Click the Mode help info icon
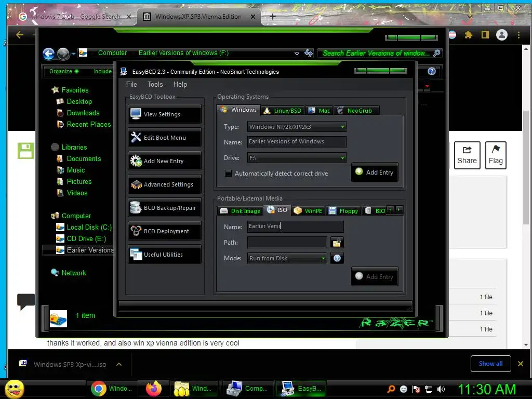 click(x=337, y=258)
